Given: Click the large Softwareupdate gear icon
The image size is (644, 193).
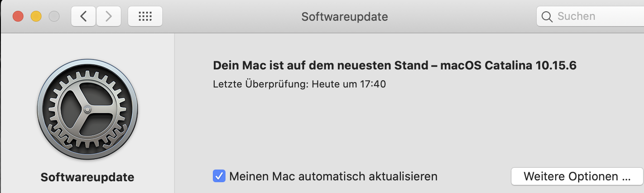Looking at the screenshot, I should [87, 110].
